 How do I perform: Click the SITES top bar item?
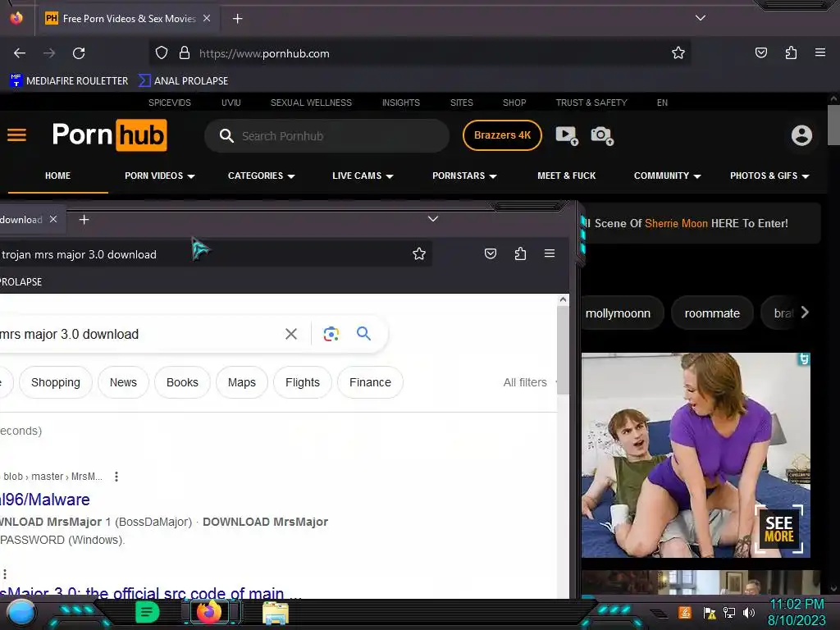461,103
